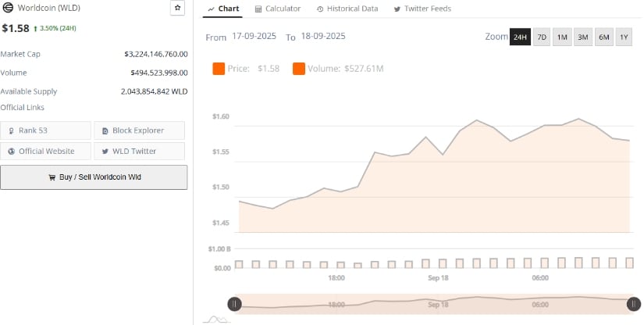Click the $1.60 price axis label
Screen dimensions: 644x325
221,116
